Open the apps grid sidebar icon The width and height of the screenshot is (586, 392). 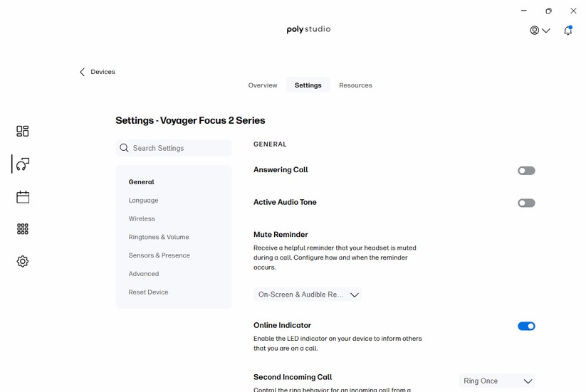click(x=22, y=229)
